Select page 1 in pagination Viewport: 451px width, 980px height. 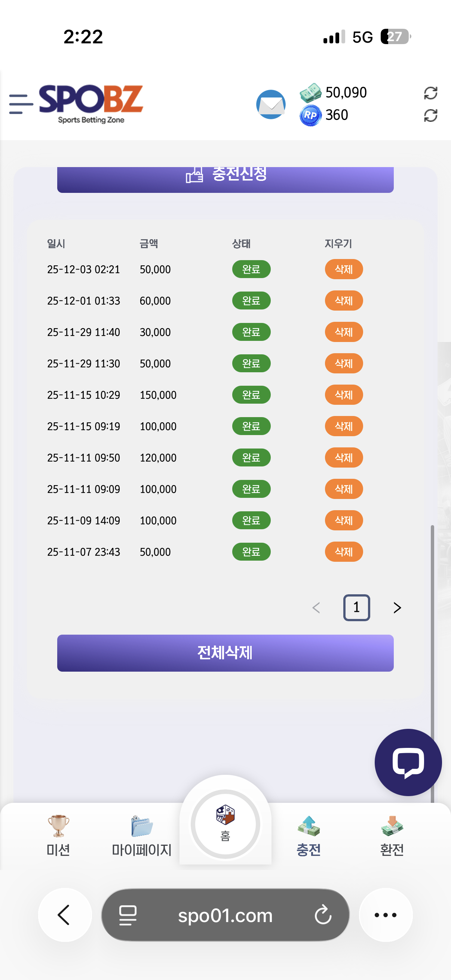(356, 608)
